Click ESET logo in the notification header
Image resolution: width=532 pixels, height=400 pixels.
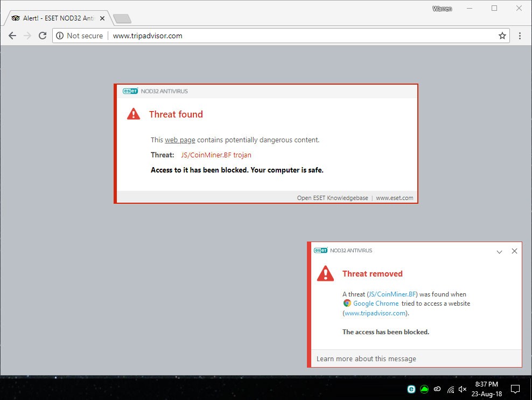[320, 250]
